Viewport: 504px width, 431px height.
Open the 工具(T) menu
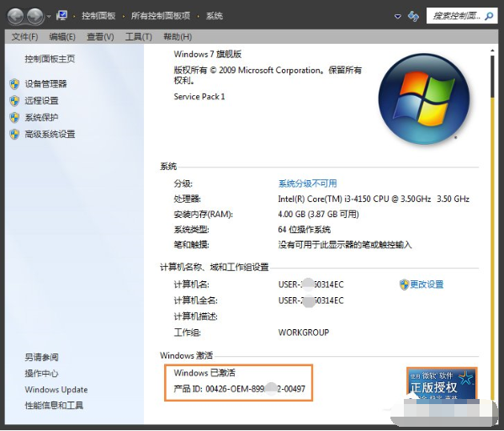pyautogui.click(x=139, y=37)
